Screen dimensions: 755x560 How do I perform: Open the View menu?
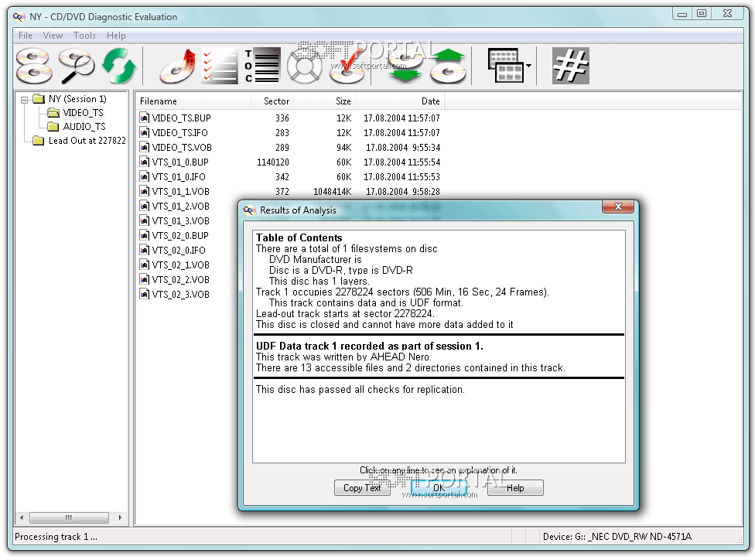(53, 35)
